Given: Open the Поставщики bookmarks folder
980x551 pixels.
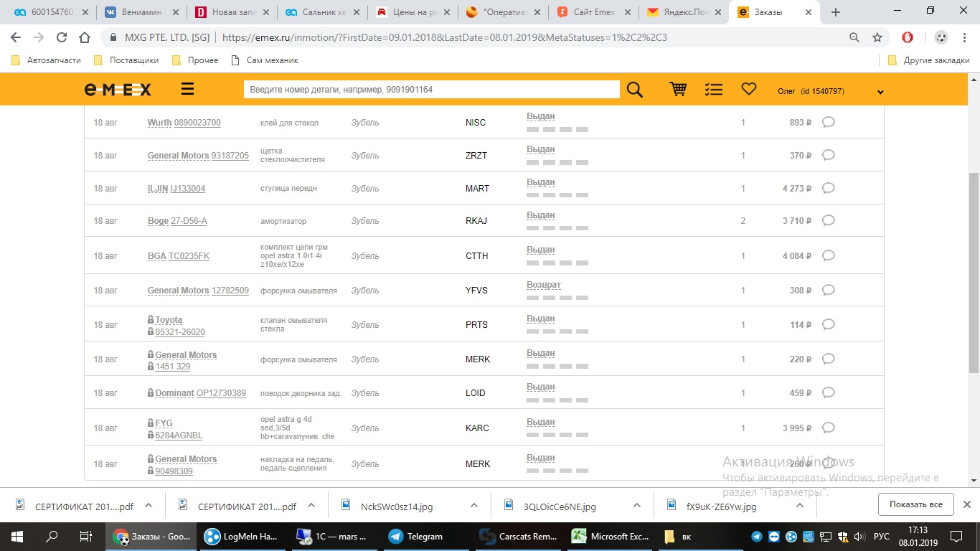Looking at the screenshot, I should click(x=126, y=60).
